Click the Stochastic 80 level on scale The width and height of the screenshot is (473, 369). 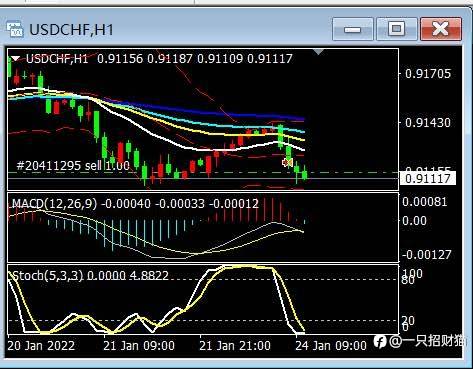tap(408, 280)
